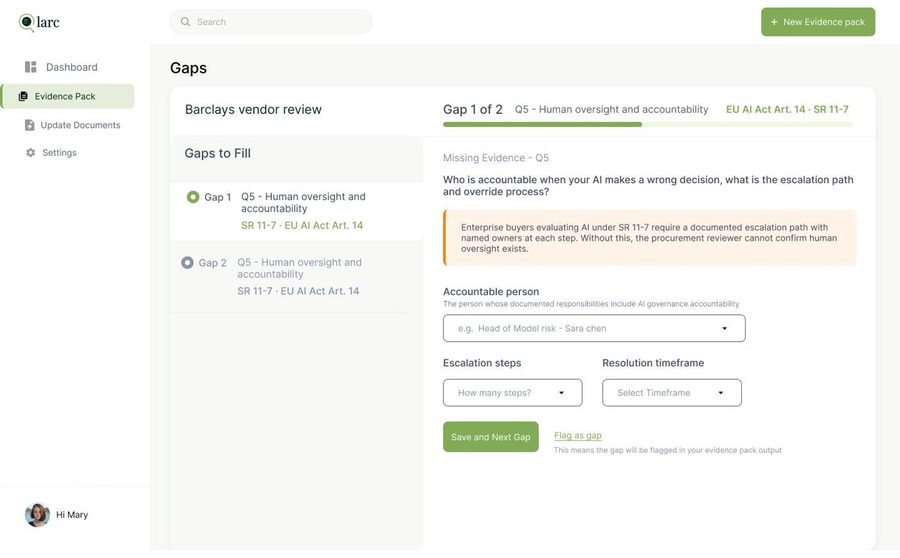
Task: Select the Gap 2 radio button
Action: 187,262
